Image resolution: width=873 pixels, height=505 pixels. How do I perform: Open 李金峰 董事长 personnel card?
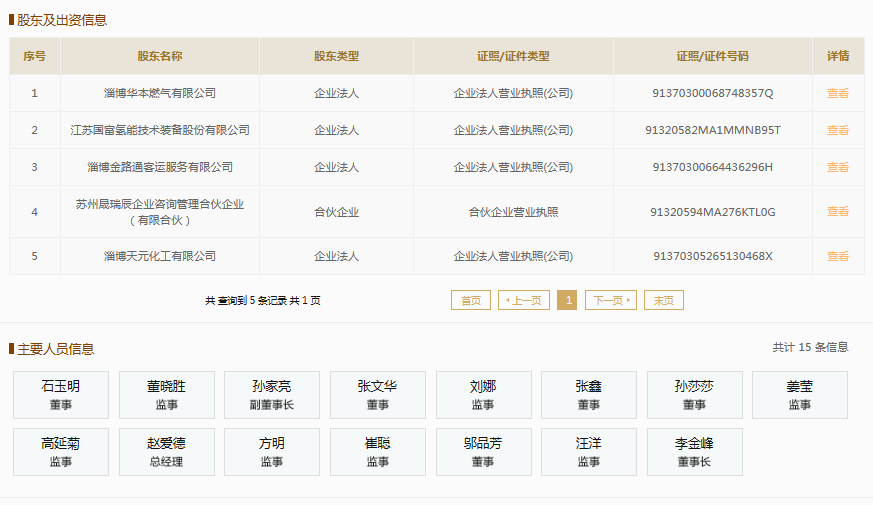[x=694, y=452]
